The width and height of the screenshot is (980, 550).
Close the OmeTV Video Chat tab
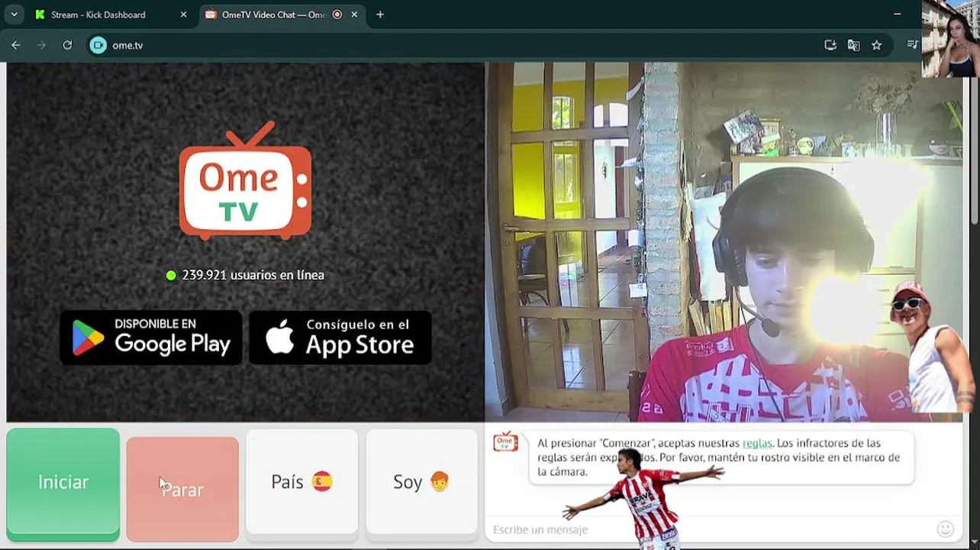pyautogui.click(x=355, y=15)
